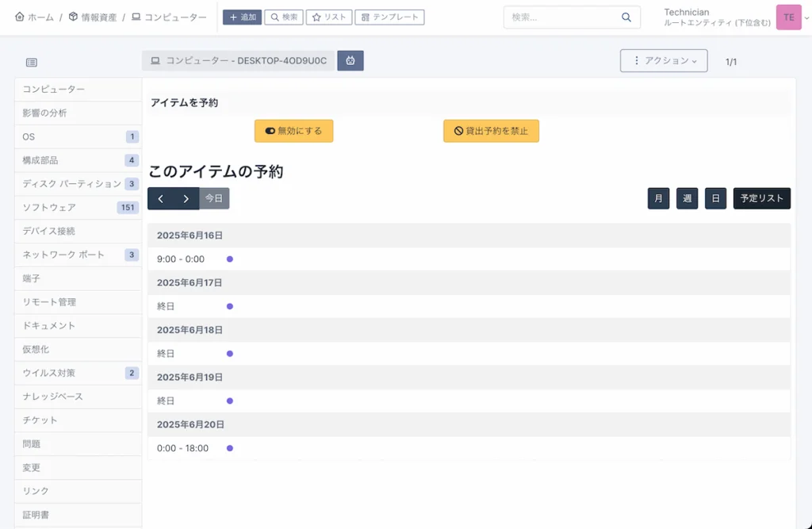Image resolution: width=812 pixels, height=529 pixels.
Task: Open the 問題 tab
Action: point(79,443)
